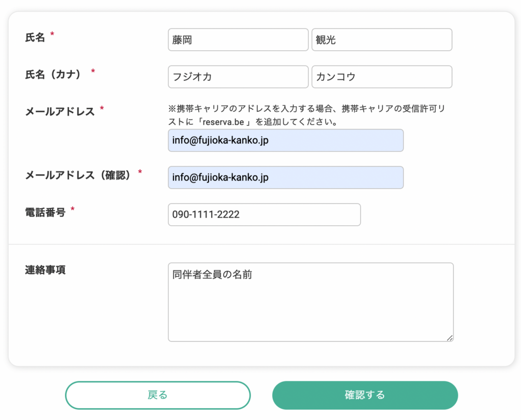Viewport: 521px width, 420px height.
Task: Click the 氏名（カナ）field label
Action: pyautogui.click(x=53, y=74)
